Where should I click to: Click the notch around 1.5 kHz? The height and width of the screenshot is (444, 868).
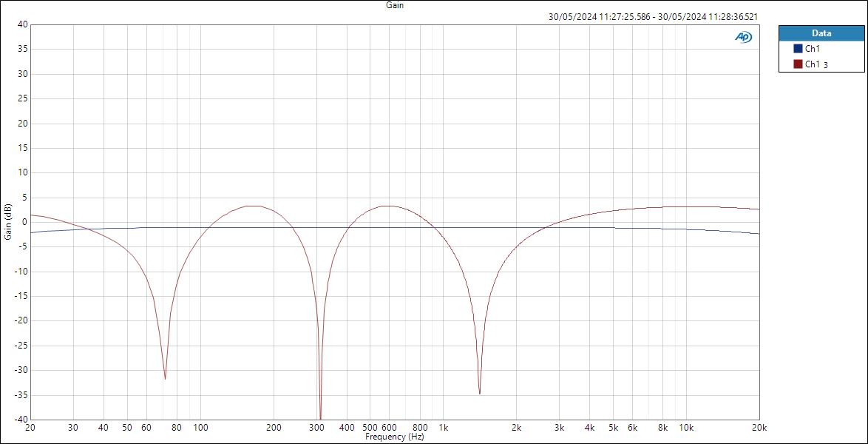479,394
